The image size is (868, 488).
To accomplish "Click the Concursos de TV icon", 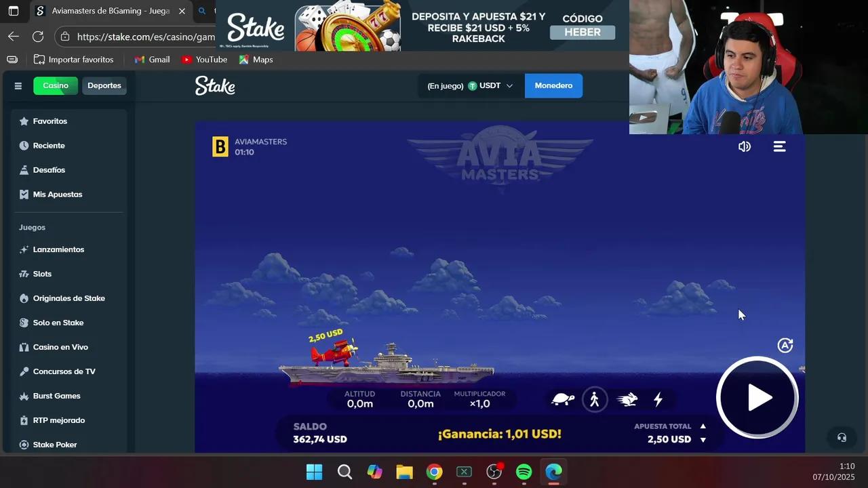I will pos(24,371).
